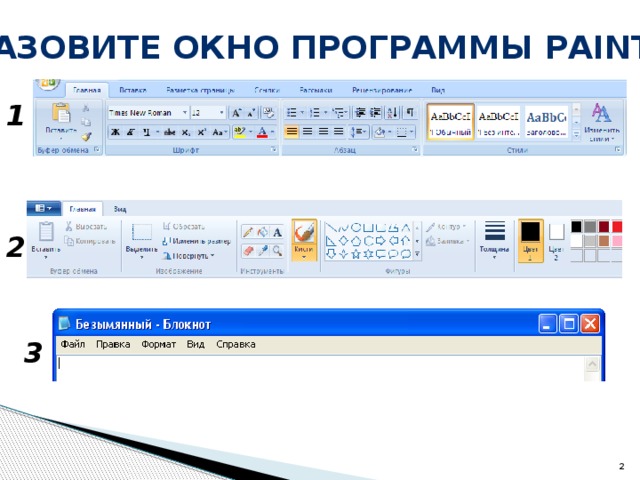
Task: Open the Формат menu in Notepad
Action: [x=158, y=344]
